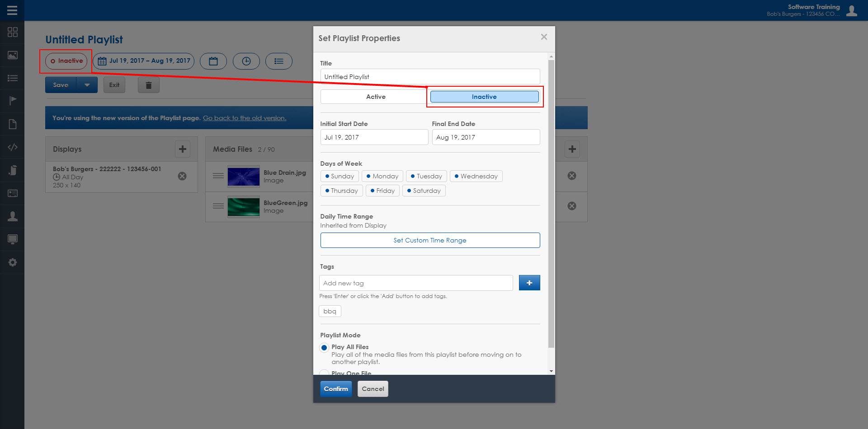868x429 pixels.
Task: Toggle Sunday in Days of Week
Action: 340,176
